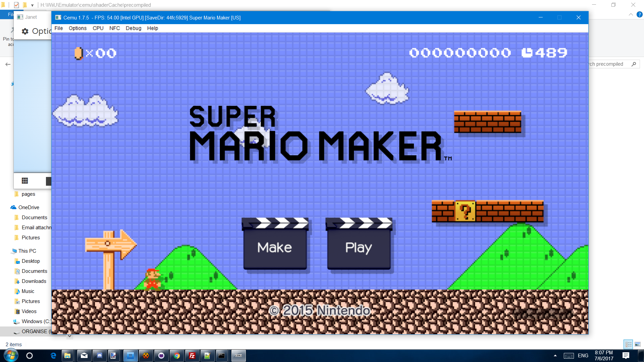Open the clock showing 8:07 PM
Screen dimensions: 644x362
[604, 356]
